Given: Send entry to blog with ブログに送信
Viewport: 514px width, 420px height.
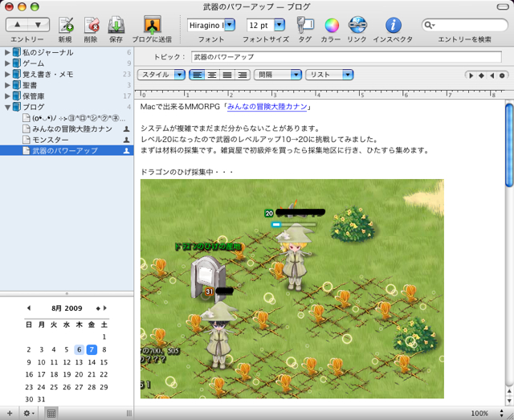Looking at the screenshot, I should (x=153, y=25).
